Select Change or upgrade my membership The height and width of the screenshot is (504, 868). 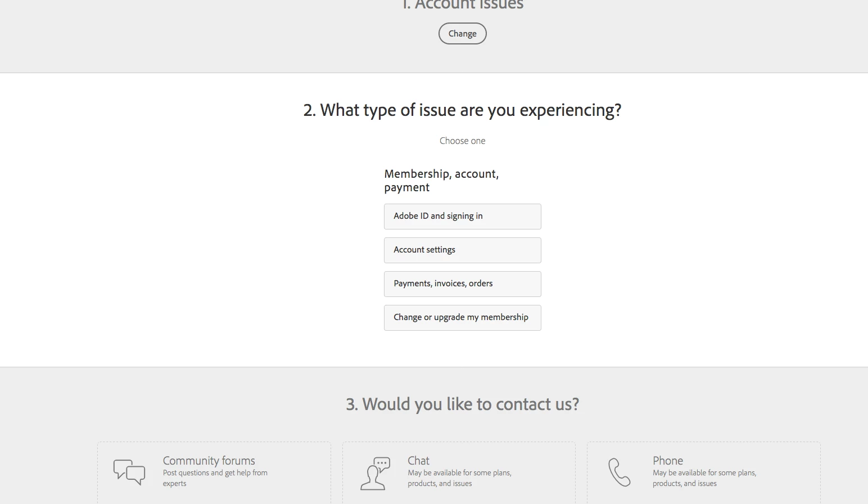[x=462, y=318]
